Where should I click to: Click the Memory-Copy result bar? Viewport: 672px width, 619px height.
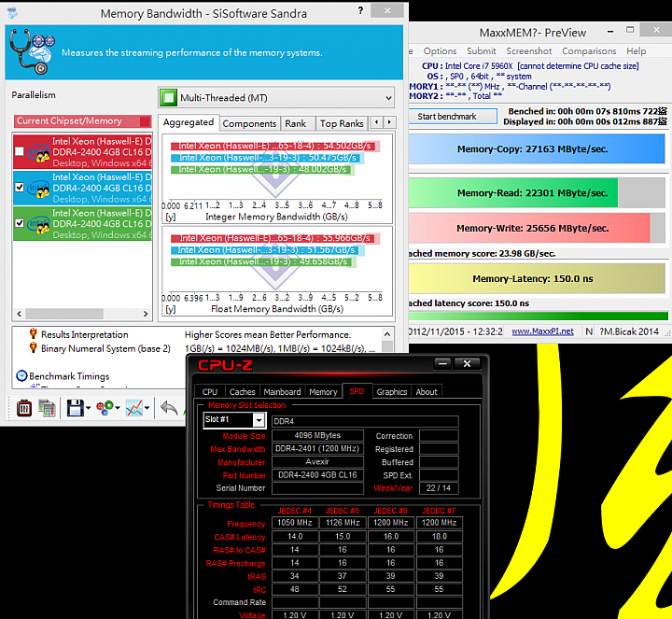pyautogui.click(x=537, y=148)
